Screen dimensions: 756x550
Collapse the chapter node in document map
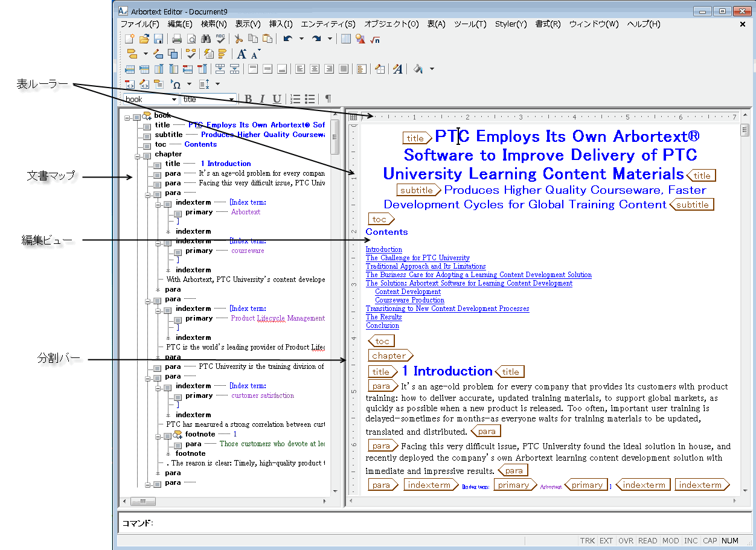click(137, 156)
